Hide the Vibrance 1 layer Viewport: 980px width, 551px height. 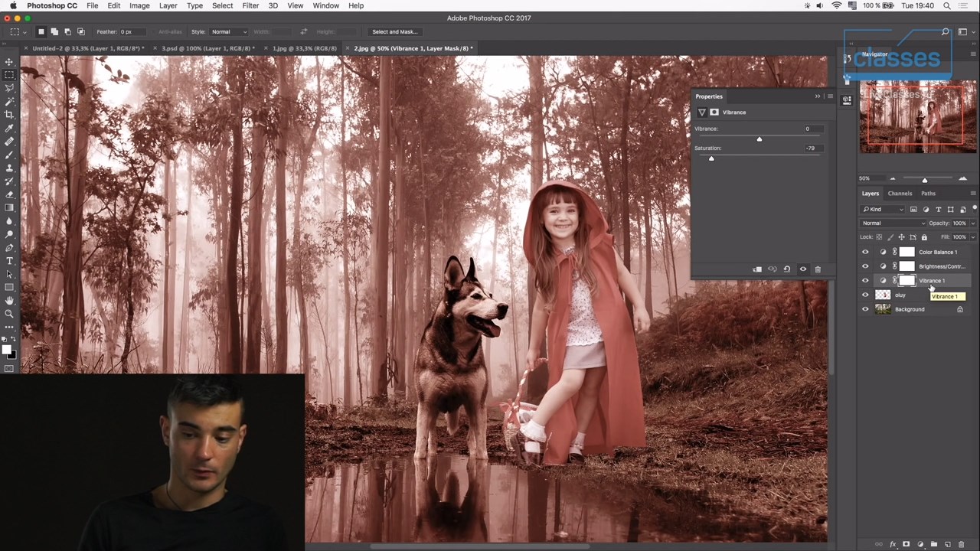[x=865, y=281]
